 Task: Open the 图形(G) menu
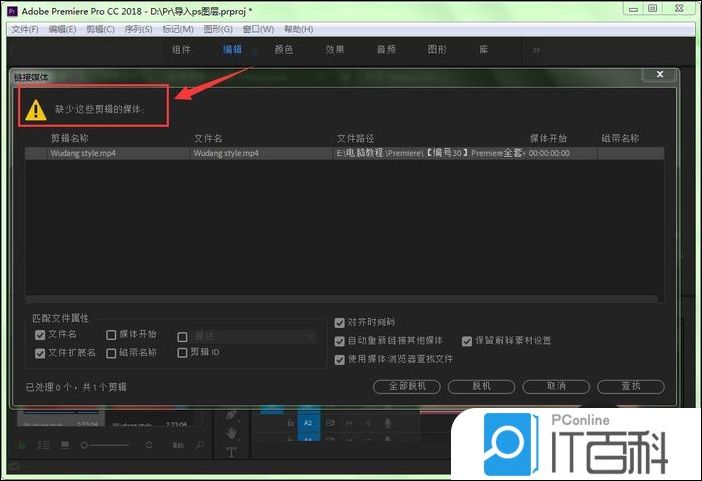pos(218,30)
